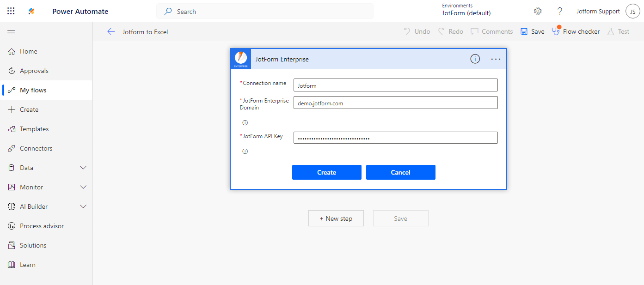Select My flows in sidebar

46,90
